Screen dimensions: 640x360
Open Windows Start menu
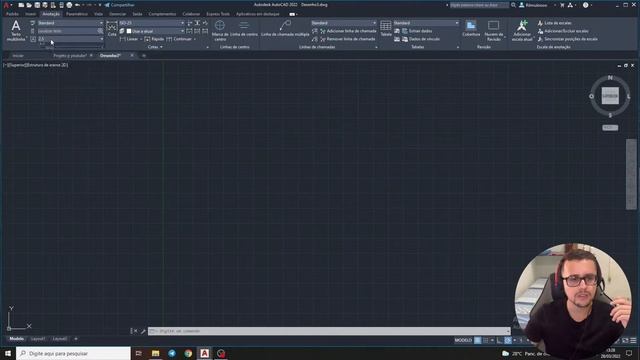pos(8,353)
